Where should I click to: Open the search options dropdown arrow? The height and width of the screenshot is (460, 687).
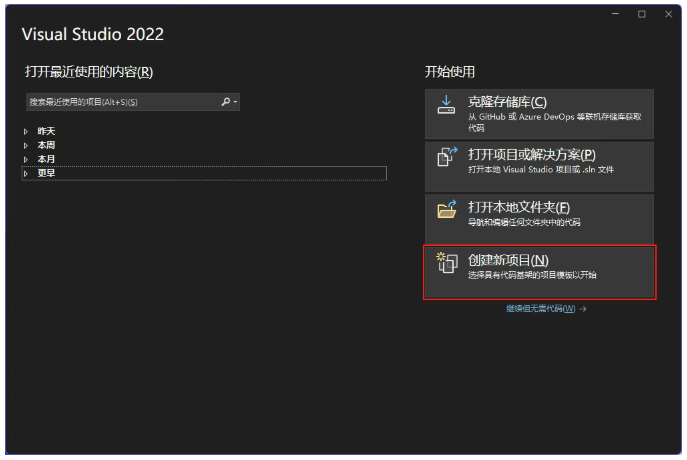coord(235,102)
